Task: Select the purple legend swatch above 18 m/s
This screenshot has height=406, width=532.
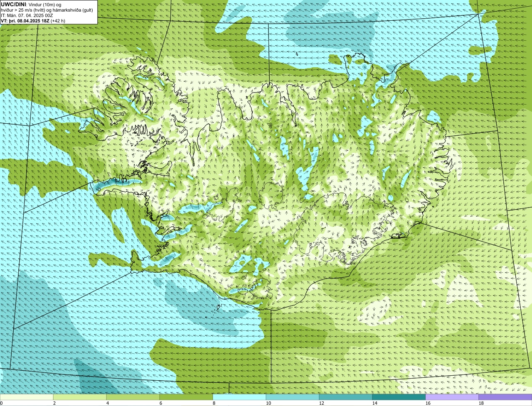Action: coord(505,397)
